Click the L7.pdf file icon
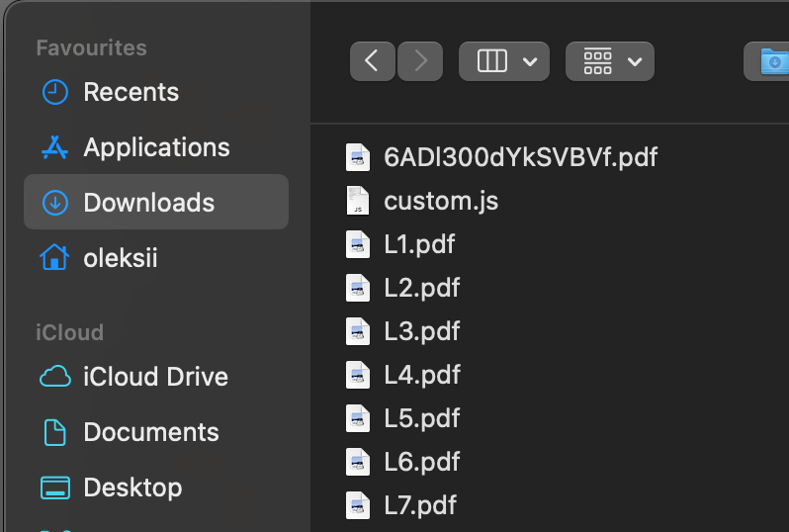The height and width of the screenshot is (532, 789). (358, 505)
